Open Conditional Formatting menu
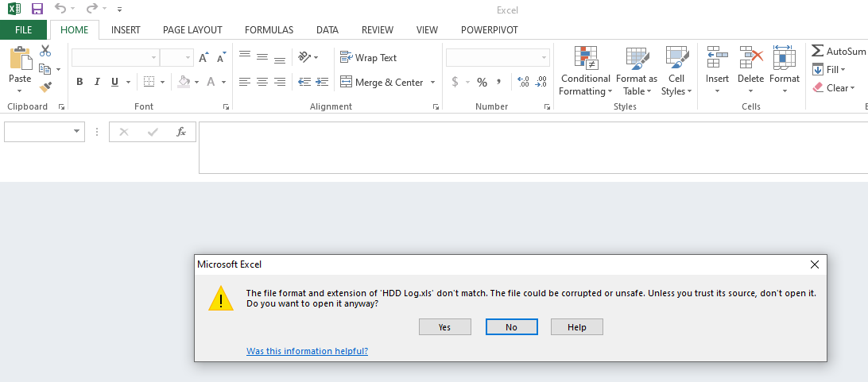The image size is (868, 382). [x=586, y=71]
